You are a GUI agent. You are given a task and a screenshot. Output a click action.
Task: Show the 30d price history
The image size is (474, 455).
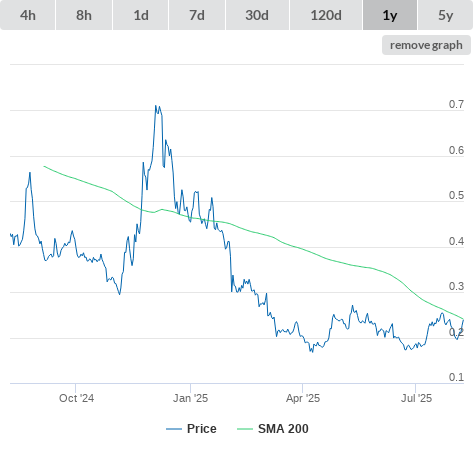(x=257, y=15)
